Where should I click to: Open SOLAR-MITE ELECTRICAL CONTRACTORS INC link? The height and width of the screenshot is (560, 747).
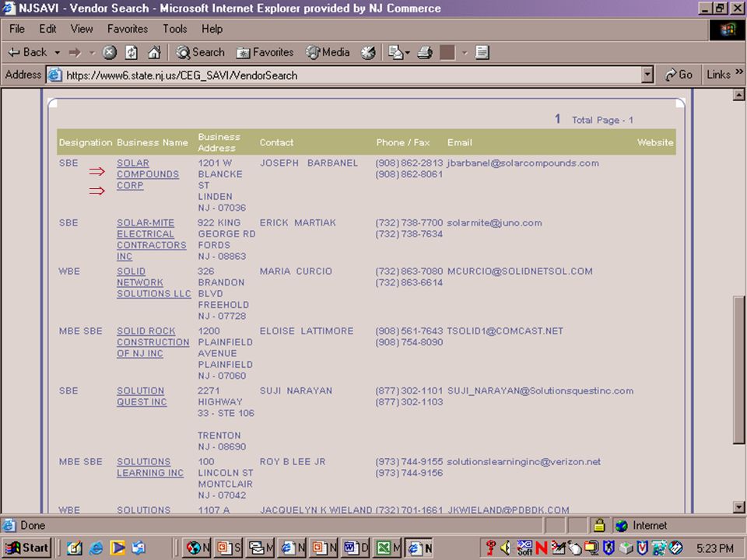(x=152, y=240)
